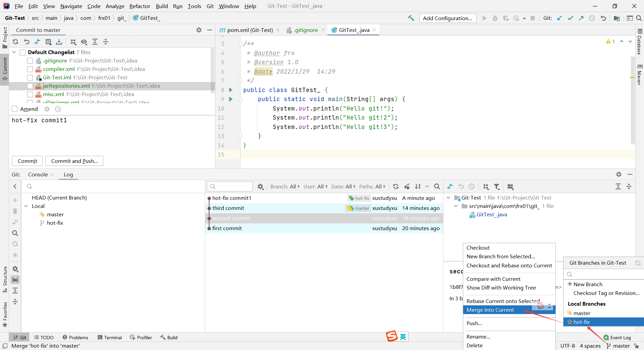This screenshot has width=644, height=350.
Task: Click master branch status bar widget
Action: click(619, 346)
